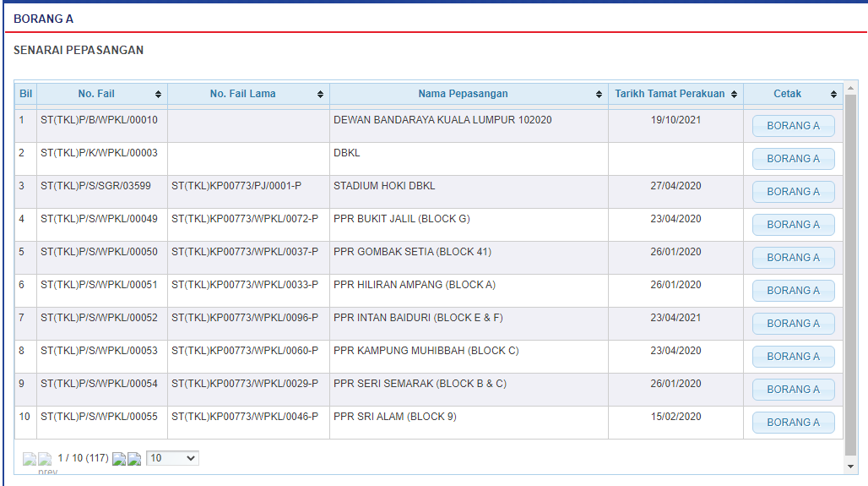Click PPR BUKIT JALIL (BLOCK G) name
The image size is (868, 486).
pos(401,218)
